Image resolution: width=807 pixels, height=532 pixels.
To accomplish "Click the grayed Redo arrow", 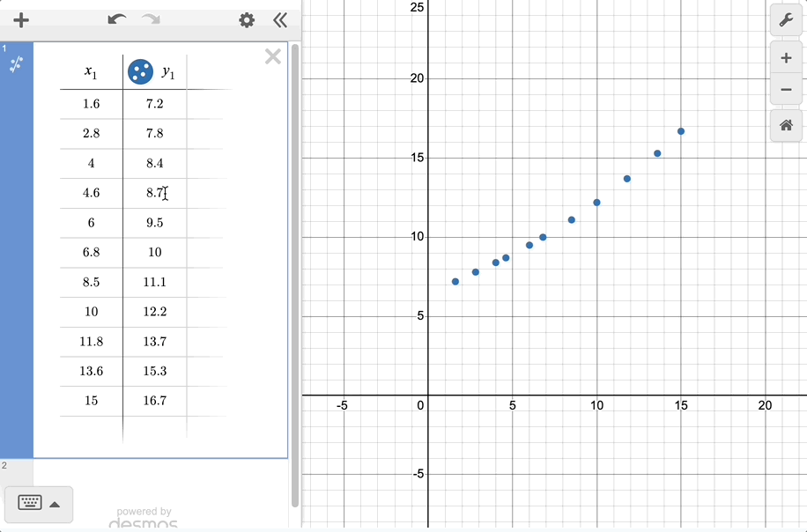I will click(x=152, y=20).
